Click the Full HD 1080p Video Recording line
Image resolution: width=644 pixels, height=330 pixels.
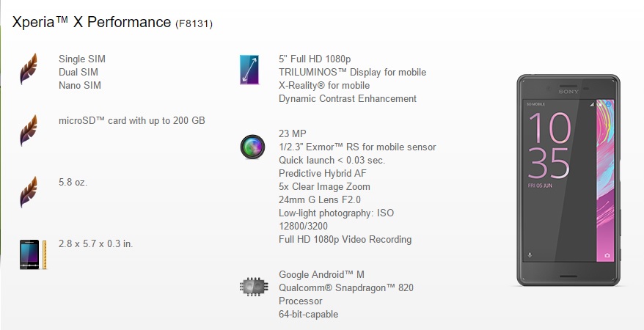345,239
